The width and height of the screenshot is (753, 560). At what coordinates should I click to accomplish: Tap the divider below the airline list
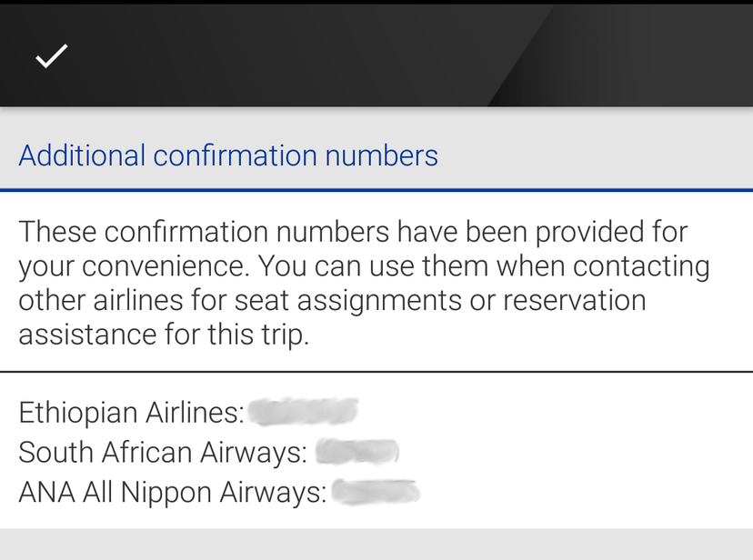tap(376, 528)
